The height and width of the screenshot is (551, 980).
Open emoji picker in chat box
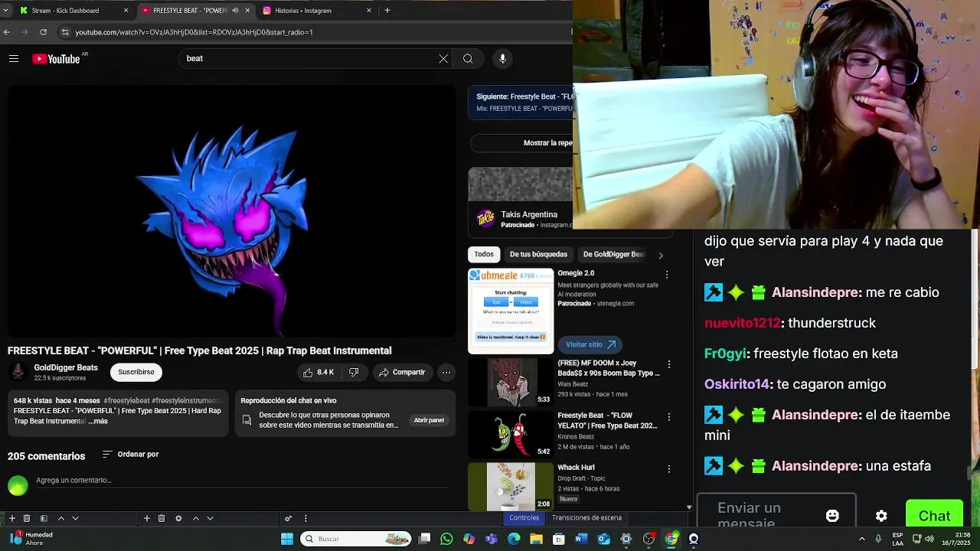click(x=832, y=516)
